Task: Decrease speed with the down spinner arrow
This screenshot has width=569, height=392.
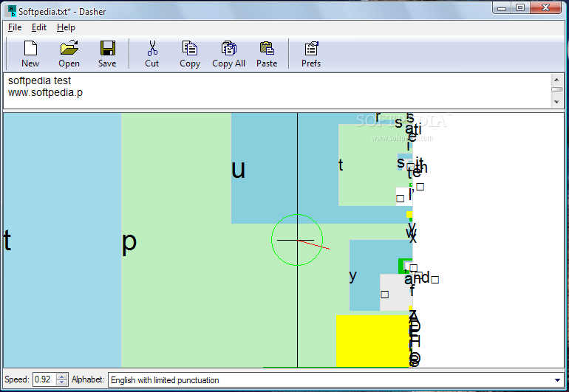Action: [62, 382]
